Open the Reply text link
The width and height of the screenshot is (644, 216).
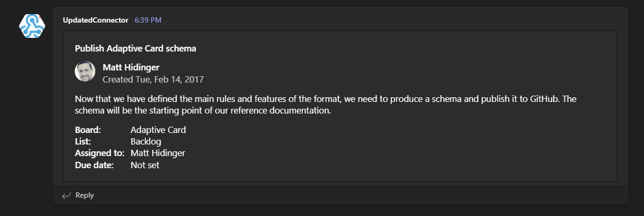tap(85, 196)
